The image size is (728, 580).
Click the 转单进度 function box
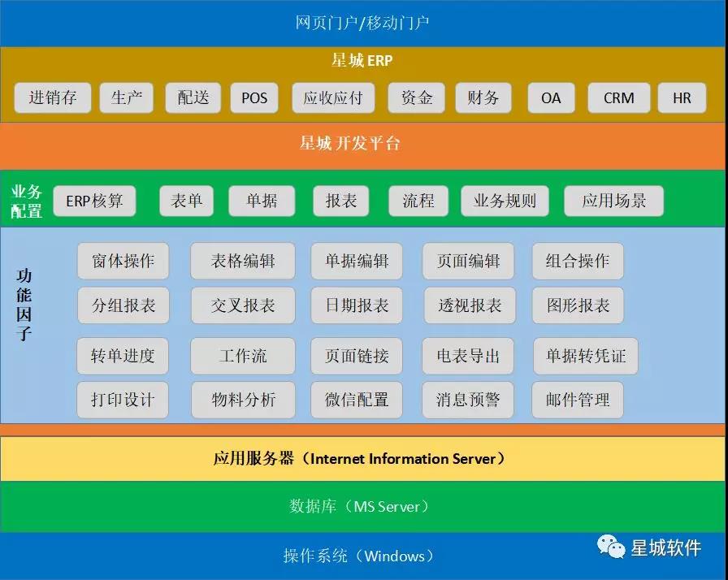[123, 356]
